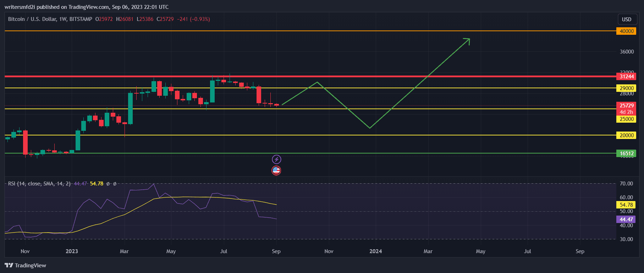Select the yellow 20000 price label

point(626,135)
